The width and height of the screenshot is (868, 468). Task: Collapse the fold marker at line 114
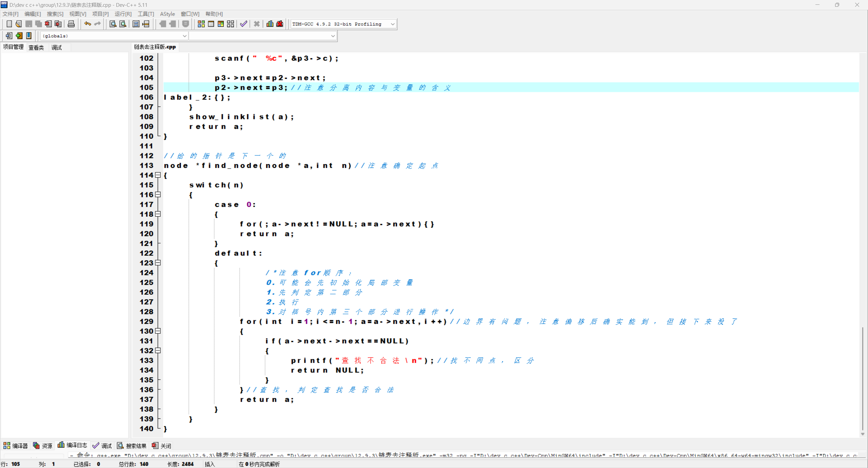point(158,175)
